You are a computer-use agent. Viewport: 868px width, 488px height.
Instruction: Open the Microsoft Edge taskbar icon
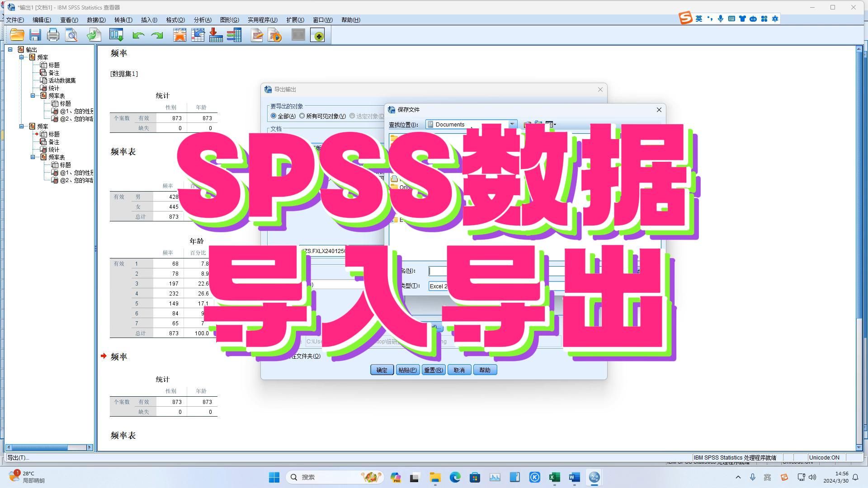[x=455, y=477]
